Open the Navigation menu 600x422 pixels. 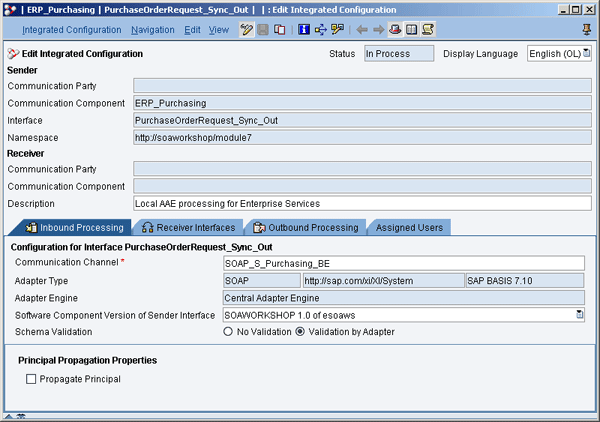[x=152, y=30]
